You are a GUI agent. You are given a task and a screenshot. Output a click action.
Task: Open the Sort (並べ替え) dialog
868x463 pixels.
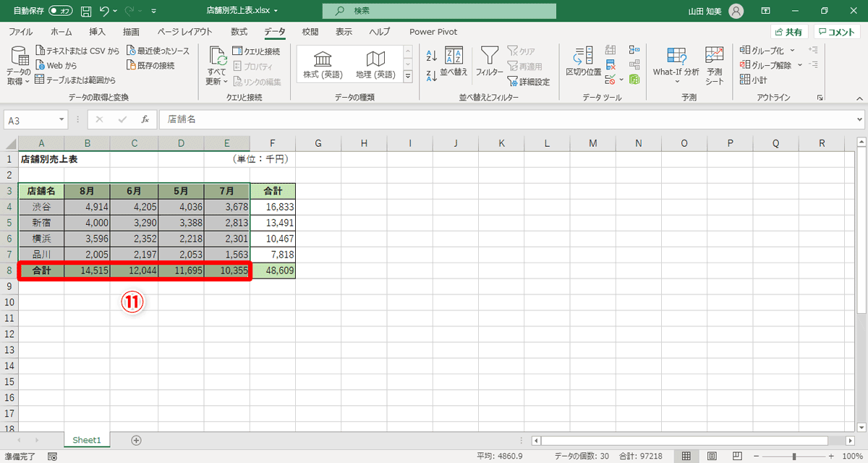point(454,62)
